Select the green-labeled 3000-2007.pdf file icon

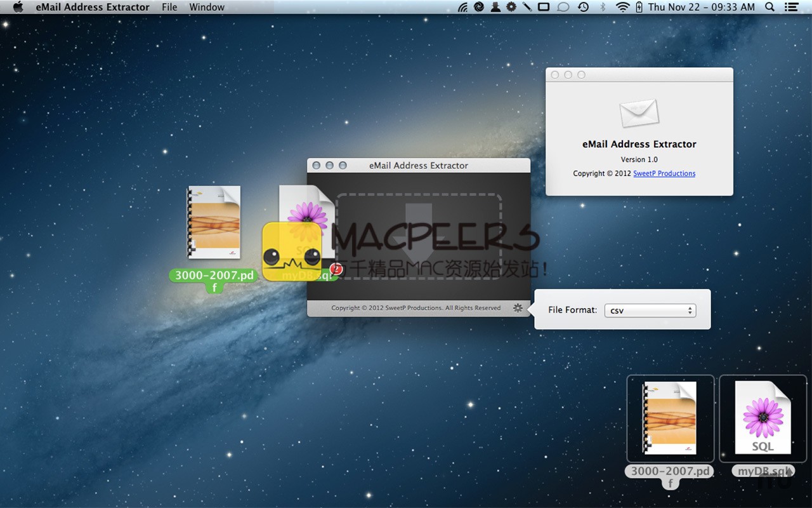click(214, 223)
